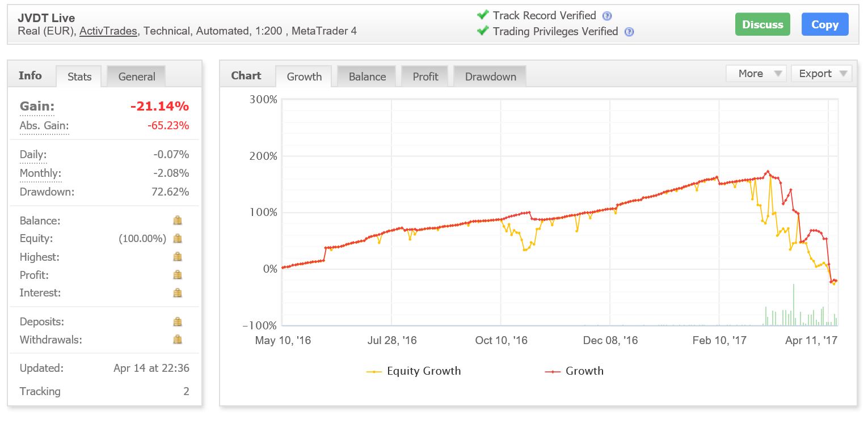Toggle Growth series in chart legend
The height and width of the screenshot is (424, 868).
point(575,371)
